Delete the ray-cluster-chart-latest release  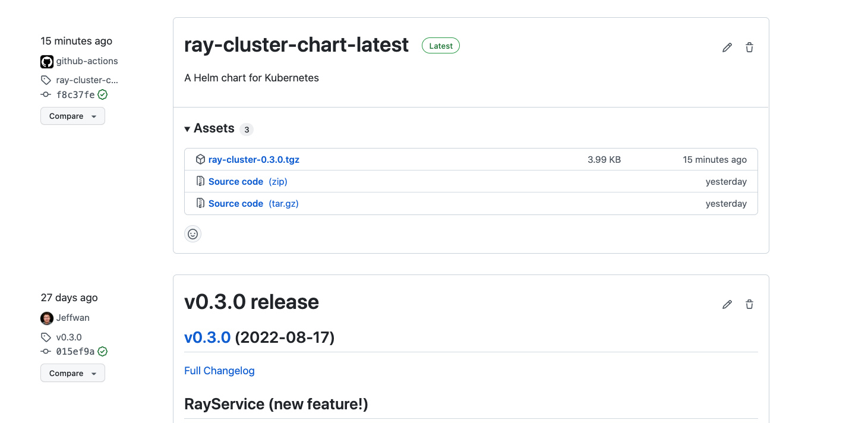pos(749,46)
